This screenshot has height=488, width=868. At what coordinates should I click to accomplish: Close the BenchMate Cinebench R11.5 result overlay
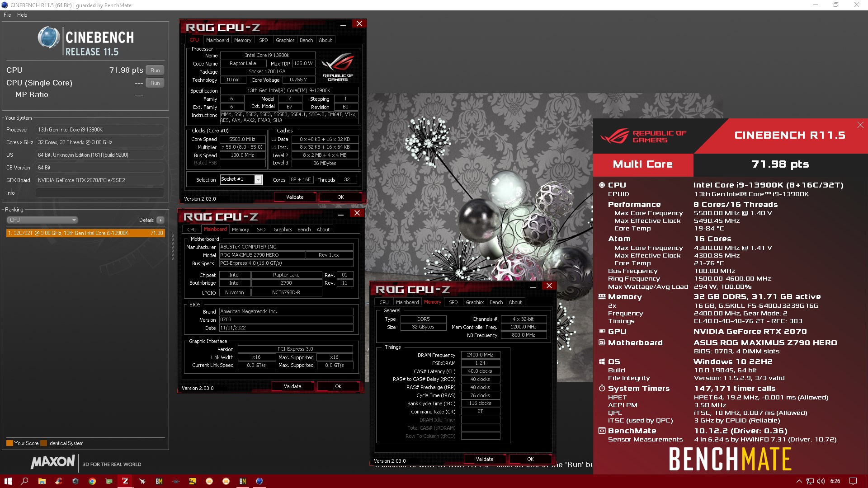(860, 125)
